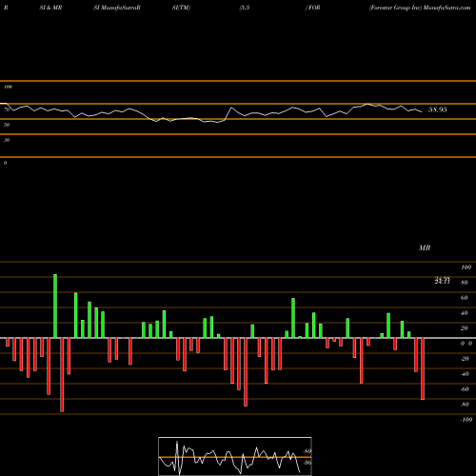Viewport: 476px width, 476px height.
Task: Click the RSI axis label '70'
Action: tap(7, 109)
